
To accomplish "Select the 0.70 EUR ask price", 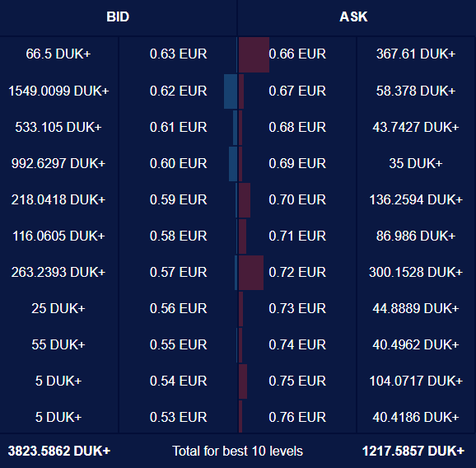I will 297,199.
